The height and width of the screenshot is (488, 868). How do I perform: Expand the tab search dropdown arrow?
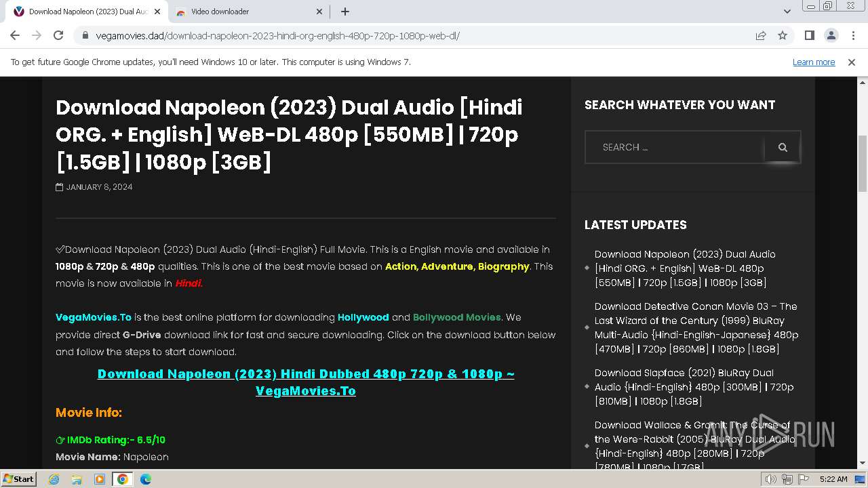pyautogui.click(x=787, y=12)
